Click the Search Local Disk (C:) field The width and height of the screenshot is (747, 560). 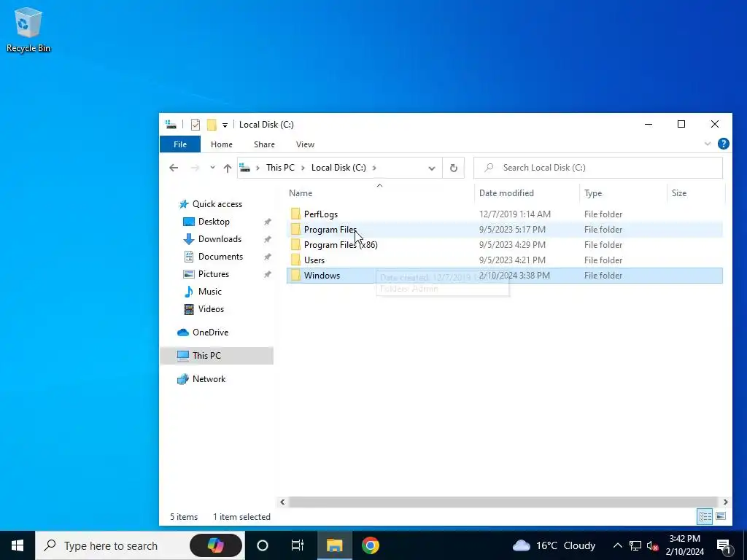tap(598, 168)
